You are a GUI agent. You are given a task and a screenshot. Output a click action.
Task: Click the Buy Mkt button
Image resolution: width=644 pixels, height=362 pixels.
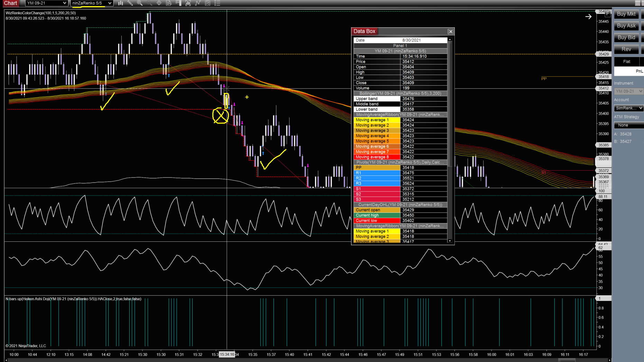tap(626, 14)
